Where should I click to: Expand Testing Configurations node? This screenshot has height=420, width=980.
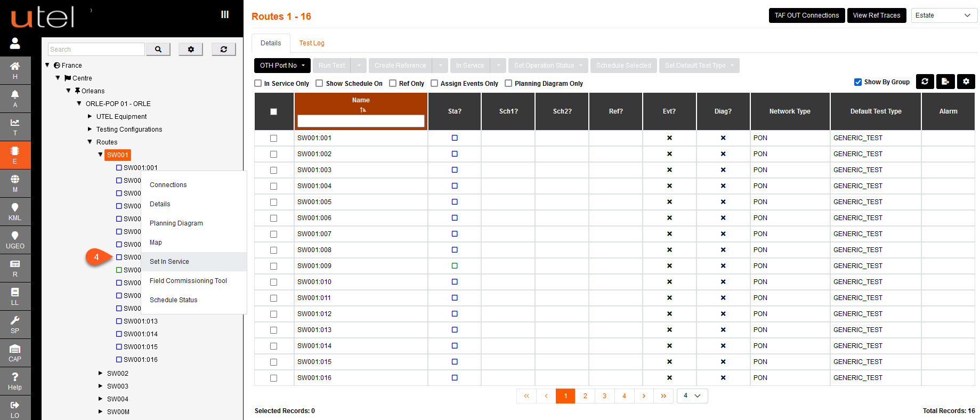[x=90, y=129]
